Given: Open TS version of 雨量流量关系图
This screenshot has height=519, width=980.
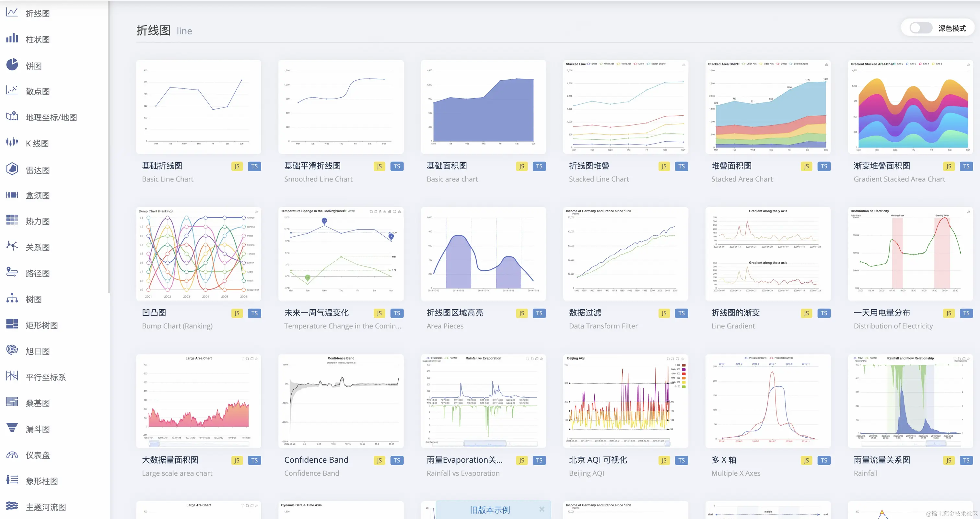Looking at the screenshot, I should [966, 460].
